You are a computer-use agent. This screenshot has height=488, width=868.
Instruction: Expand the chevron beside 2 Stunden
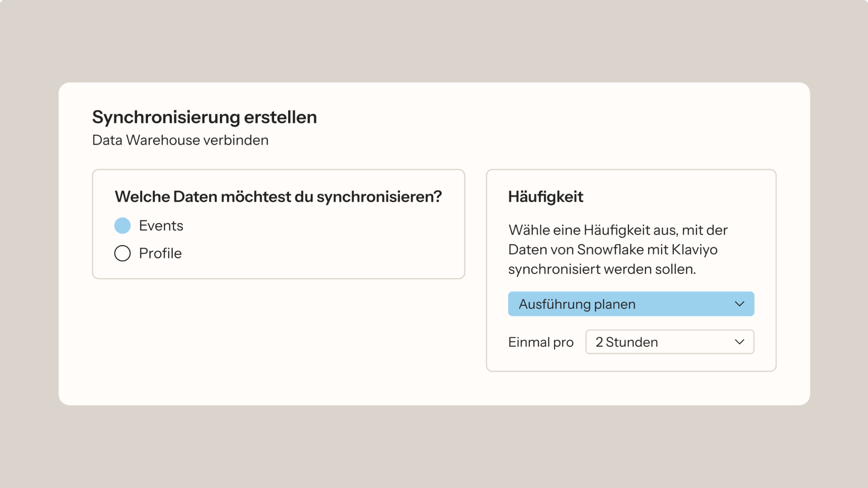click(x=740, y=342)
